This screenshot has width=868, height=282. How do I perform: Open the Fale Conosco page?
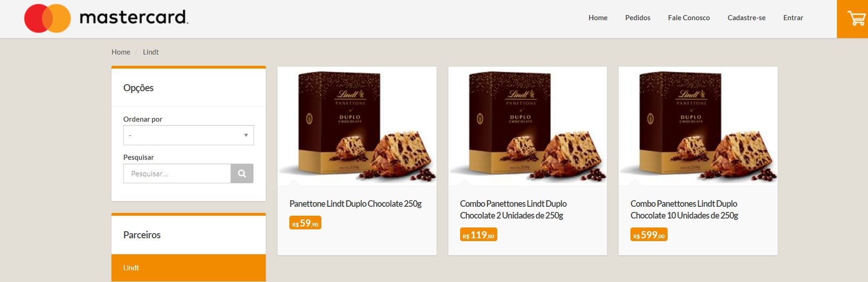click(689, 18)
